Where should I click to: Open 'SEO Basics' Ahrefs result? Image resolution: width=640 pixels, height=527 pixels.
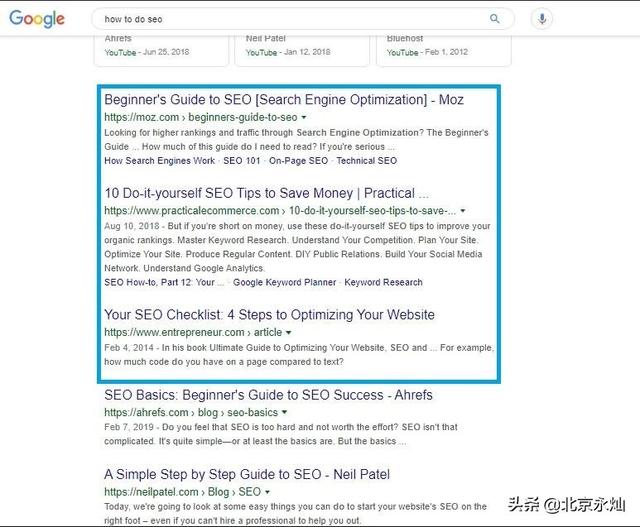click(268, 395)
